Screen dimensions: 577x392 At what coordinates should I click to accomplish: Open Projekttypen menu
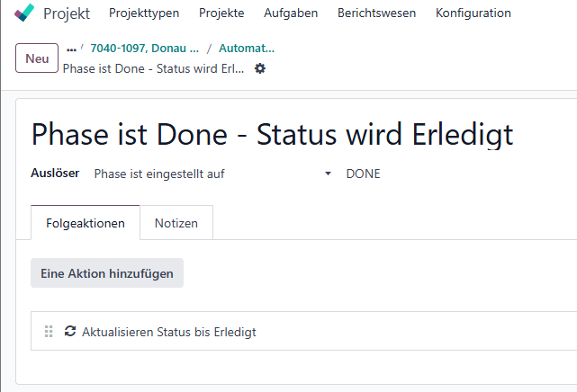pyautogui.click(x=144, y=13)
